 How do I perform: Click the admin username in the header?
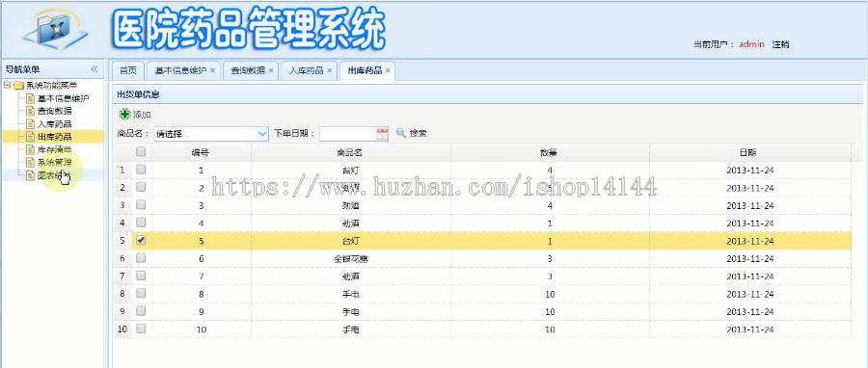tap(751, 44)
